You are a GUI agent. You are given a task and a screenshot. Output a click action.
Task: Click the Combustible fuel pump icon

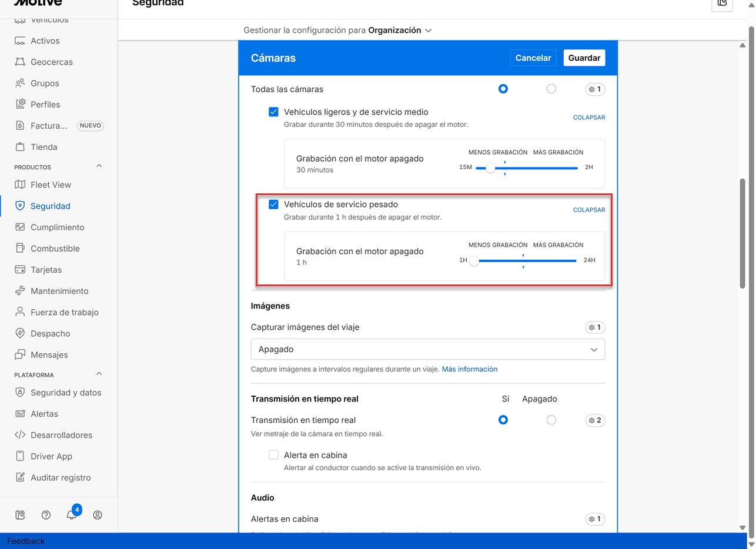[x=20, y=248]
